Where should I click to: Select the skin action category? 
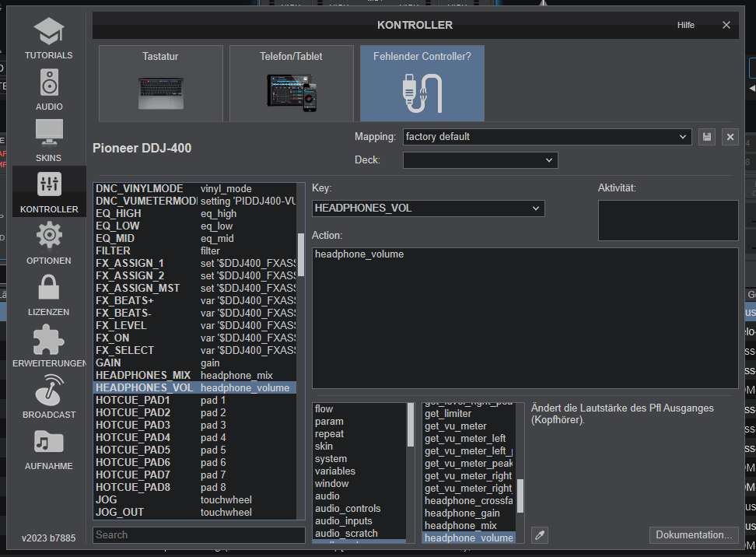pos(359,447)
